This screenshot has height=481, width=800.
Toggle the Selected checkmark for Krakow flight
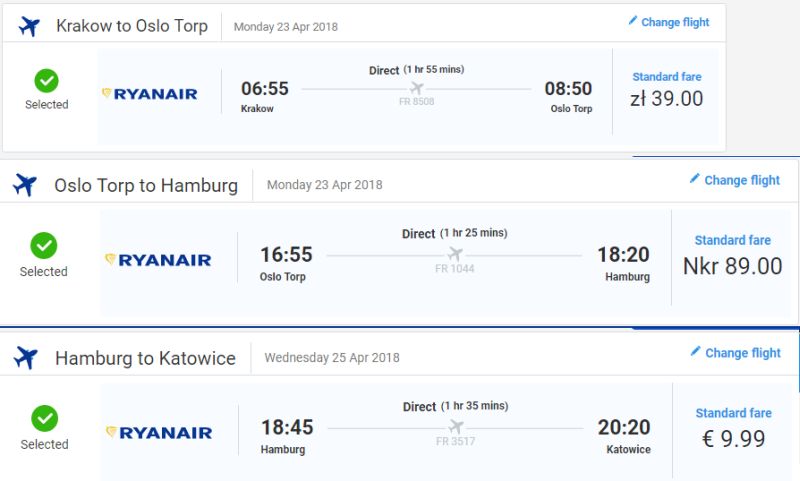pos(46,81)
